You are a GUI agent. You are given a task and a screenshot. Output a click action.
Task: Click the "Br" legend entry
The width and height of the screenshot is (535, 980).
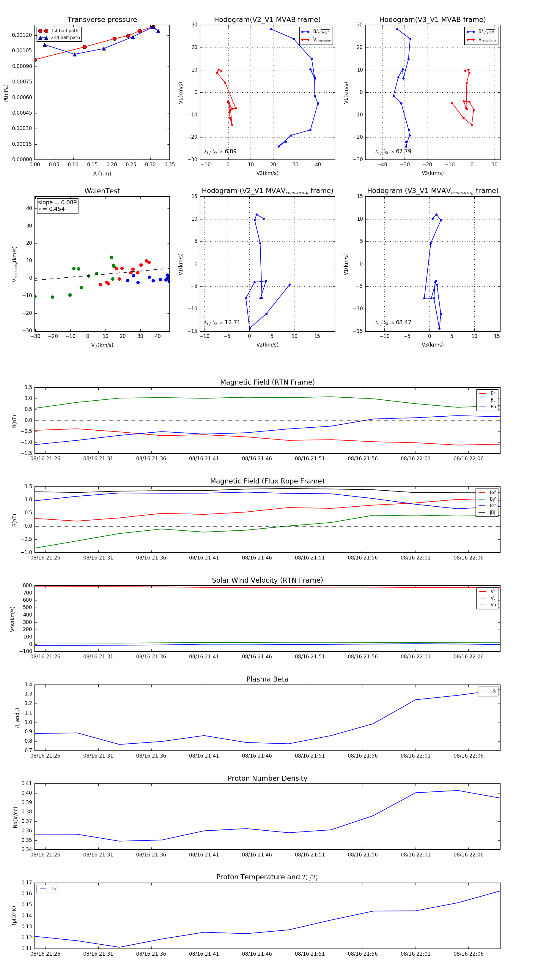pyautogui.click(x=488, y=393)
